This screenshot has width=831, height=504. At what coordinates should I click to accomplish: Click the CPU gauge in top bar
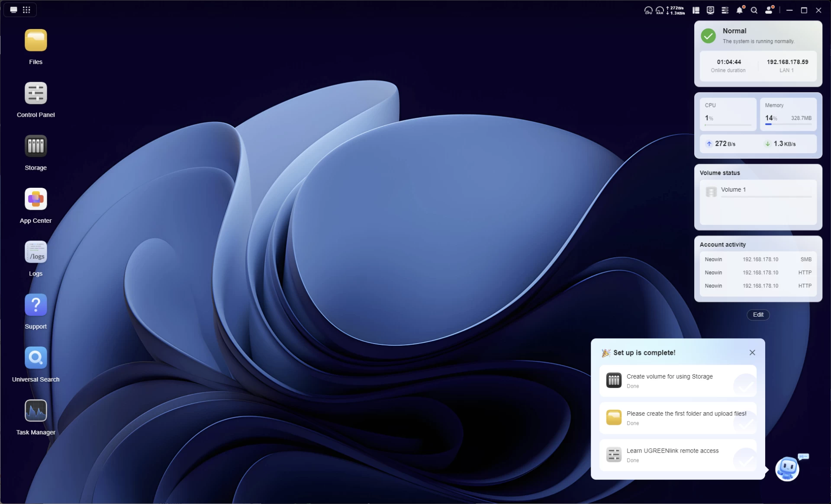(x=648, y=10)
